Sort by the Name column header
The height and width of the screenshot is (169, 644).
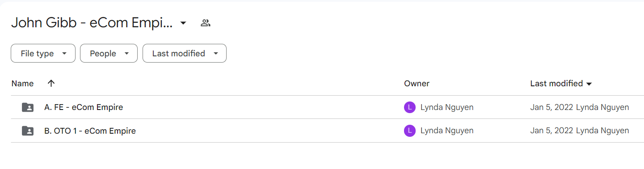click(22, 83)
